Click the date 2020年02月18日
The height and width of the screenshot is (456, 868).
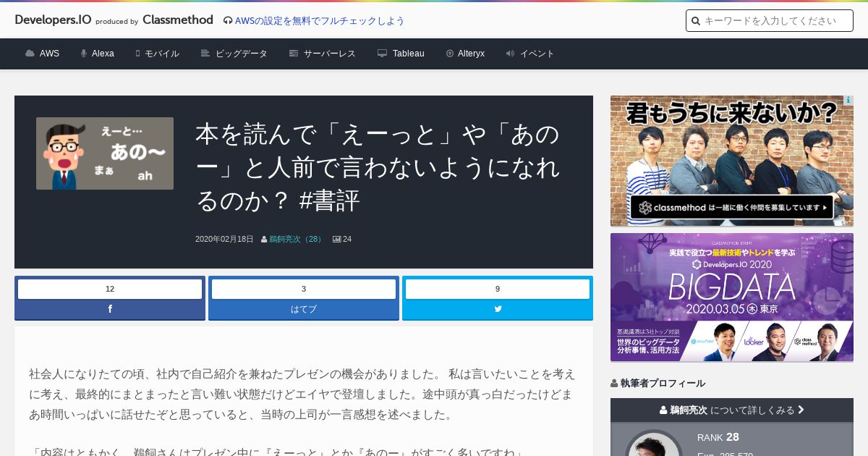(x=224, y=239)
